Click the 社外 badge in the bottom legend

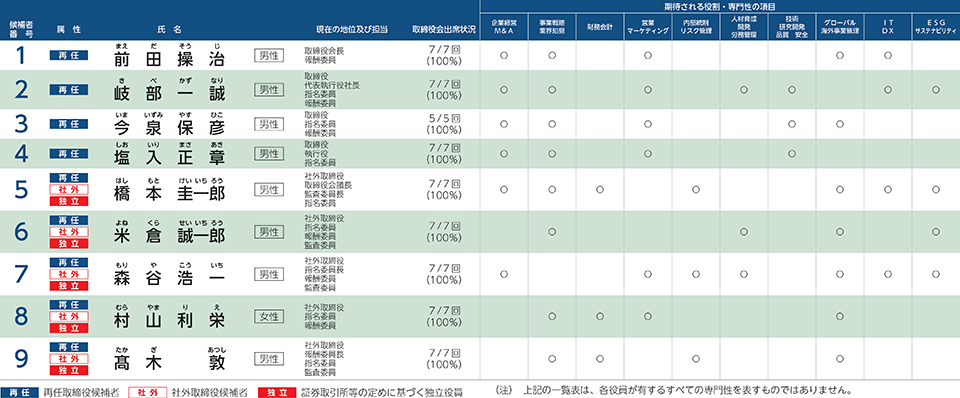(x=147, y=392)
